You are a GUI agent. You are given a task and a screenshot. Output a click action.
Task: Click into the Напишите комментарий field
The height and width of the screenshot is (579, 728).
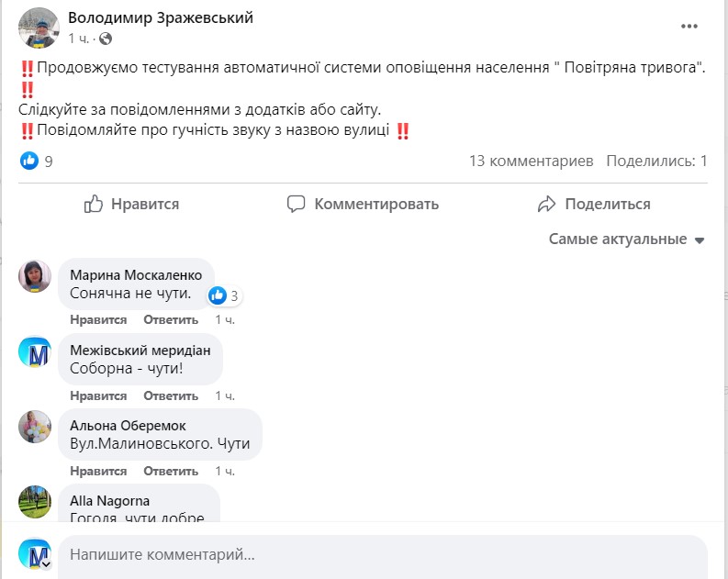[x=381, y=556]
